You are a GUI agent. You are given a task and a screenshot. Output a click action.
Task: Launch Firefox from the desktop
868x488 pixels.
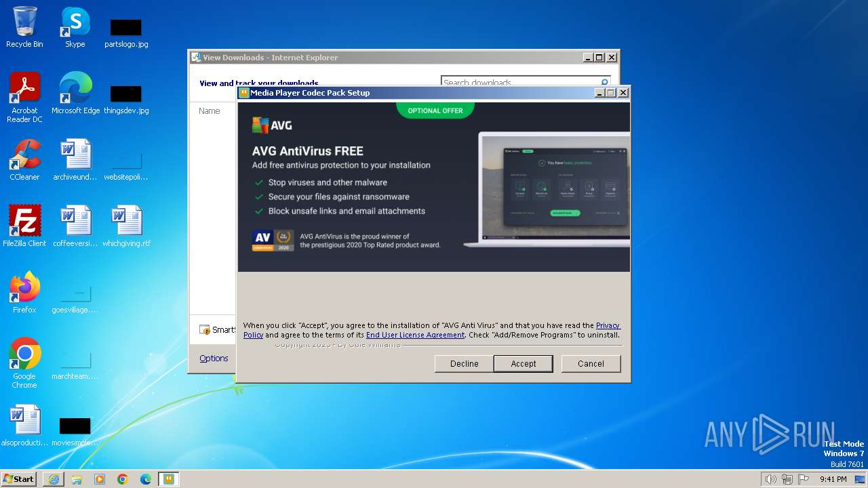(x=24, y=292)
